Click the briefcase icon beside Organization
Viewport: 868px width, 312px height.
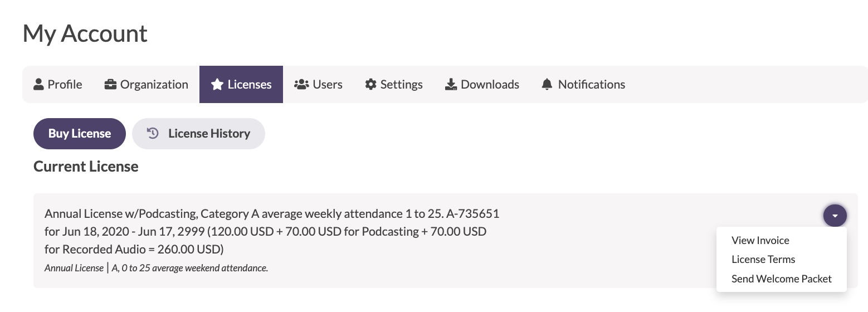tap(110, 84)
